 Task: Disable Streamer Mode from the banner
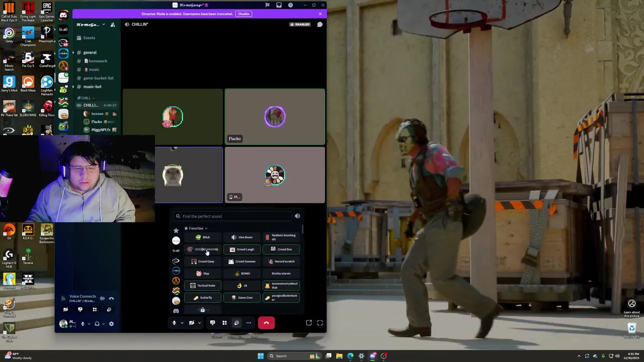pos(244,14)
